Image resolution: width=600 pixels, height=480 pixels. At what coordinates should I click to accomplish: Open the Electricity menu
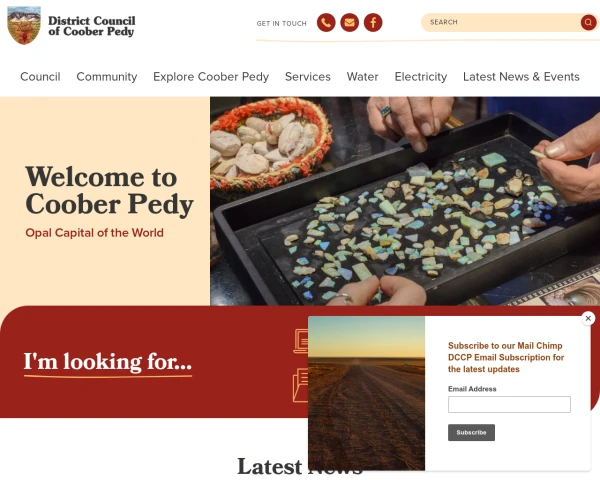pos(421,77)
